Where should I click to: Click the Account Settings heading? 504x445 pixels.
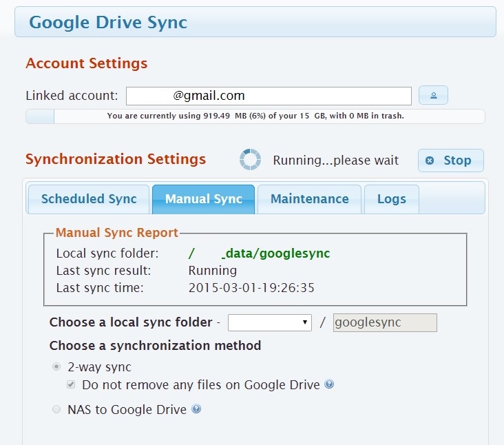click(x=87, y=63)
